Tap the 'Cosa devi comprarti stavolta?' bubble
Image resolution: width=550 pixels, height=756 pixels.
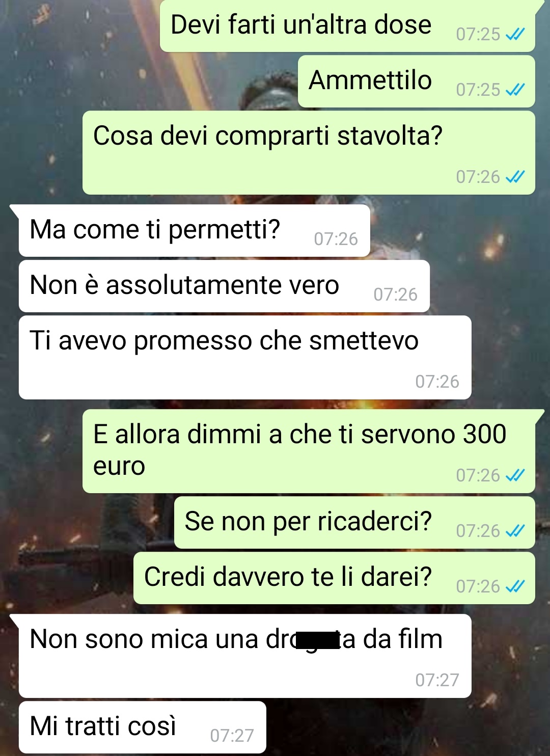pos(309,153)
